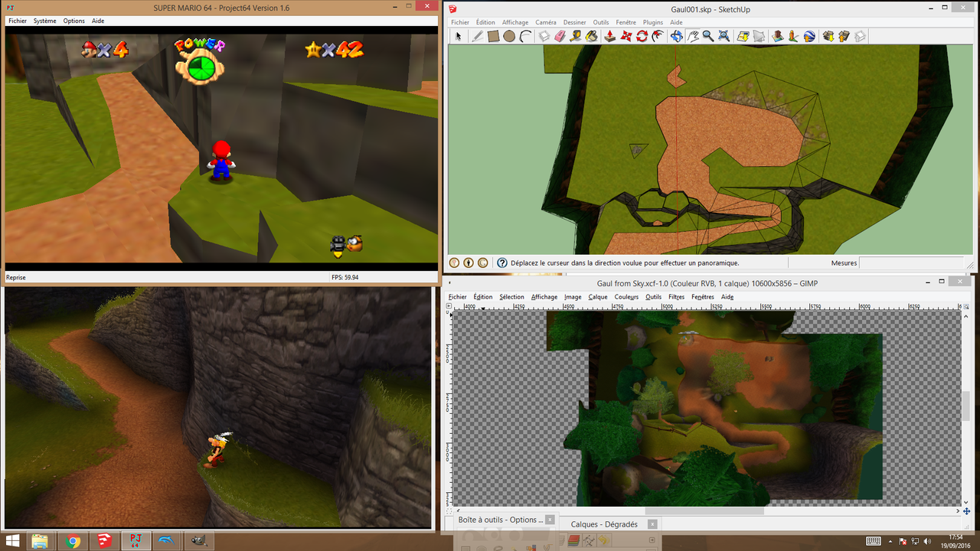Switch to SketchUp from taskbar
Image resolution: width=980 pixels, height=551 pixels.
[x=105, y=541]
